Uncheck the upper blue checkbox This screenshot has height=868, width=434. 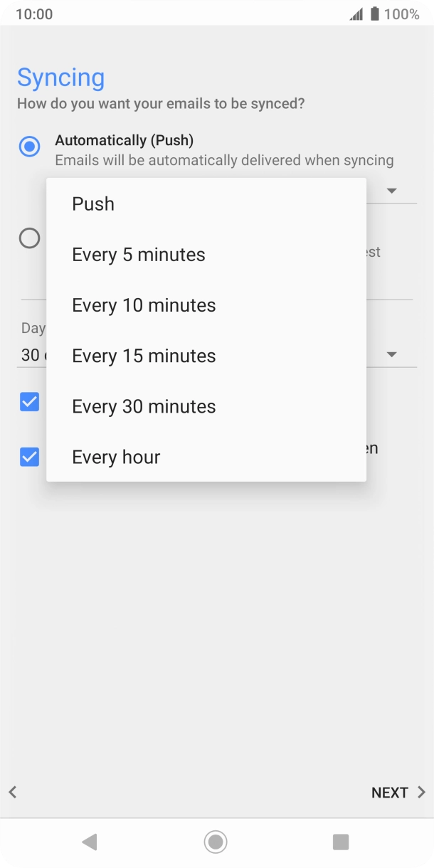(29, 402)
